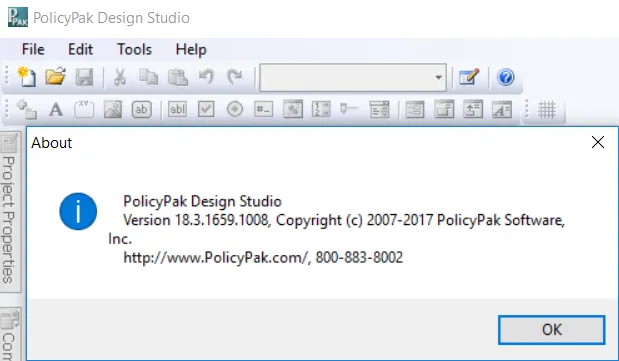Image resolution: width=619 pixels, height=361 pixels.
Task: Click OK in the About dialog
Action: pyautogui.click(x=551, y=330)
